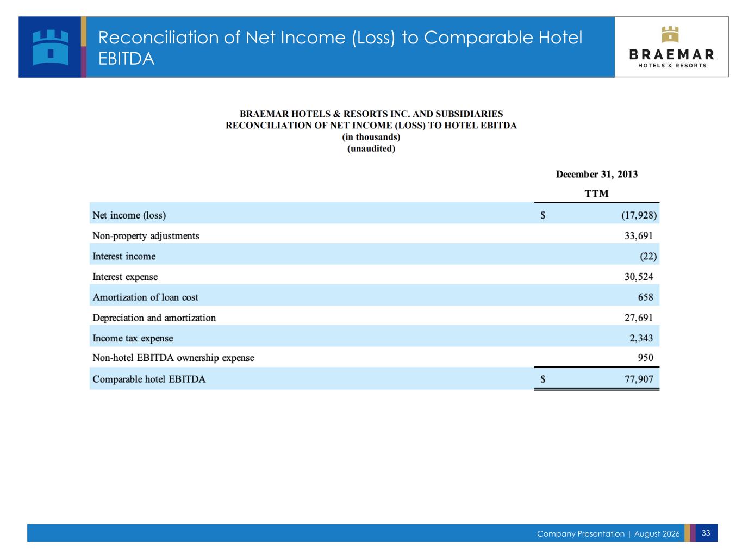Viewport: 742px width, 560px height.
Task: Select the slide title Reconciliation of Net Income
Action: tap(340, 47)
